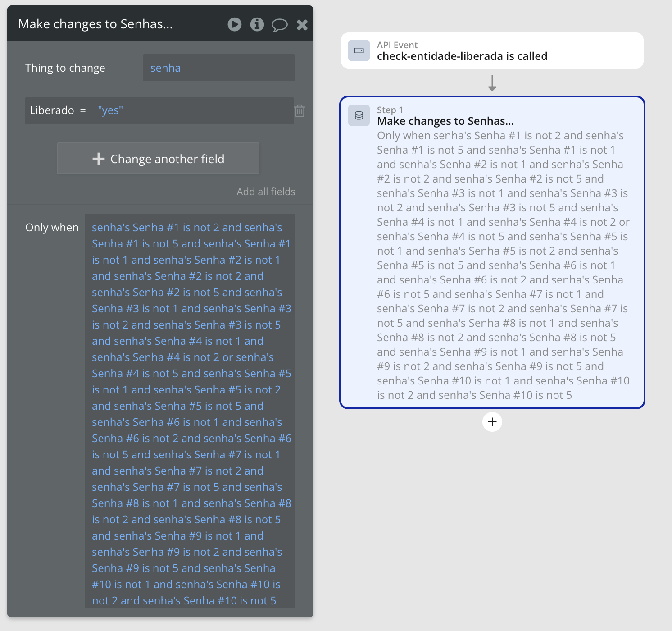Click the API Event trigger icon
This screenshot has width=672, height=631.
(359, 50)
